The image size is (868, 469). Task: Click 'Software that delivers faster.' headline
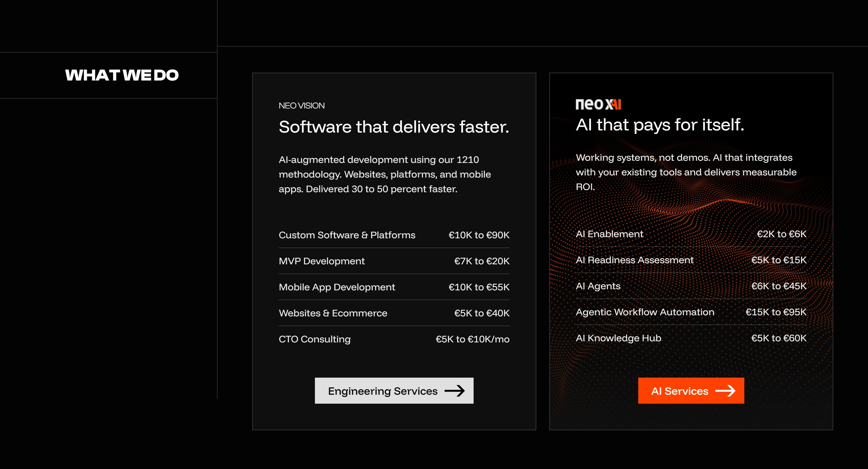(394, 127)
